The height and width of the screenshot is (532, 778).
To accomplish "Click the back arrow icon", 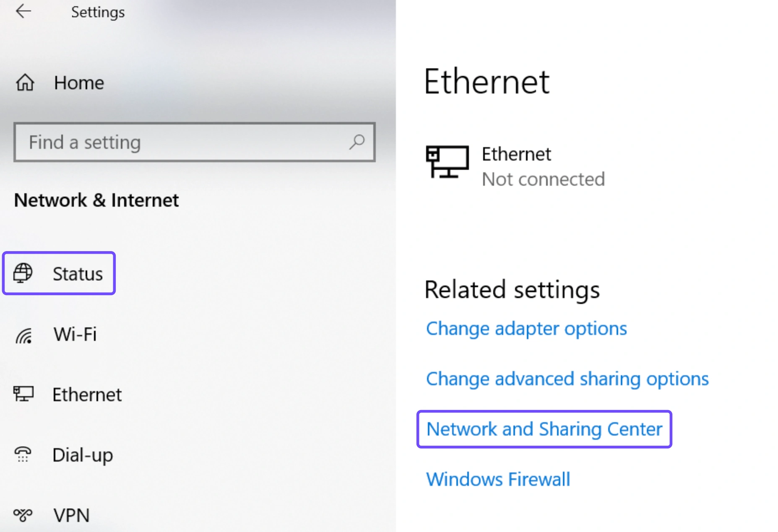I will [x=23, y=11].
